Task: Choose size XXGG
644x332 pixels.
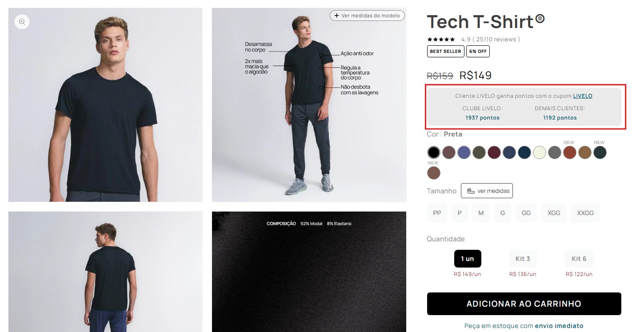Action: 585,213
